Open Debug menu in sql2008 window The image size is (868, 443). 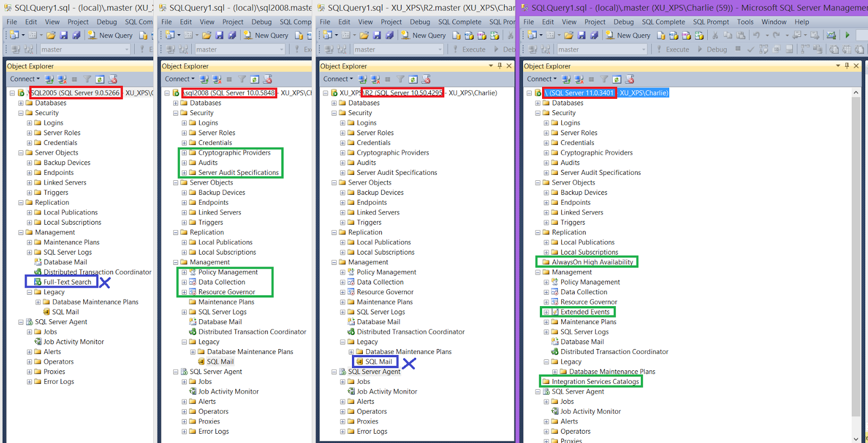[x=261, y=22]
